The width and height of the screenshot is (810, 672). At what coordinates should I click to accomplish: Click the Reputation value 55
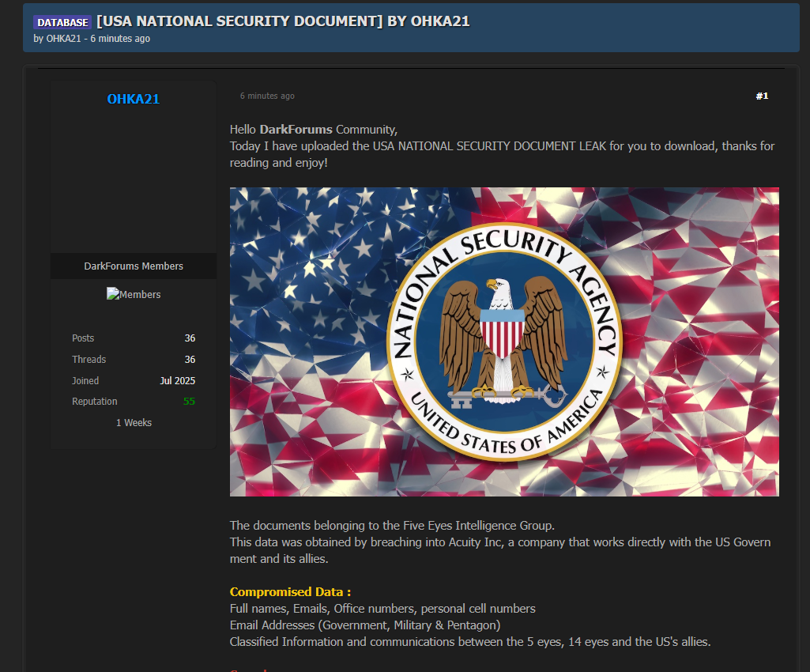point(189,401)
